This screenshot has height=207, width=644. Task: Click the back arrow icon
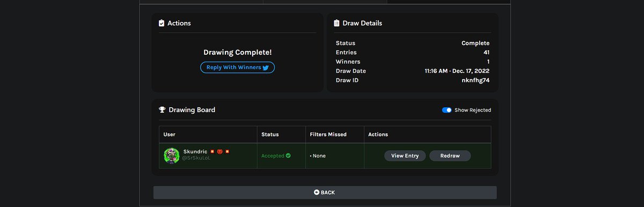(317, 193)
